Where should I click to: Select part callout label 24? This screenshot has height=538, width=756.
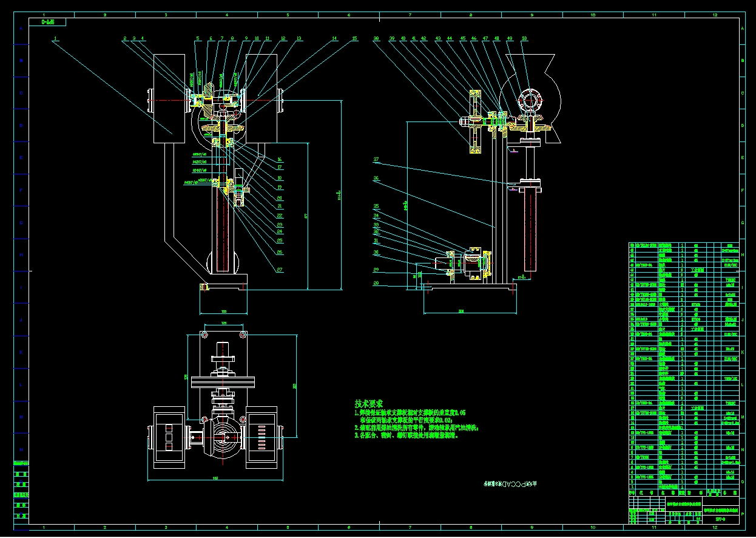[x=280, y=231]
